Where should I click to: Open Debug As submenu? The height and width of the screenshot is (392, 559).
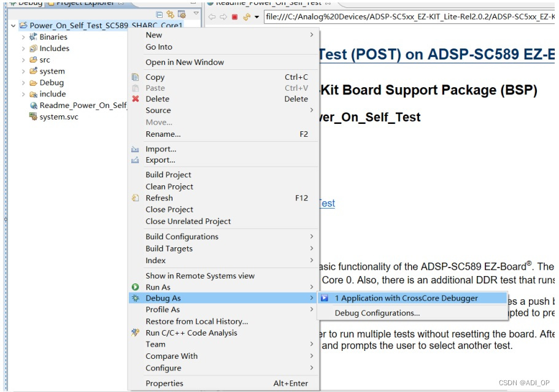point(223,298)
